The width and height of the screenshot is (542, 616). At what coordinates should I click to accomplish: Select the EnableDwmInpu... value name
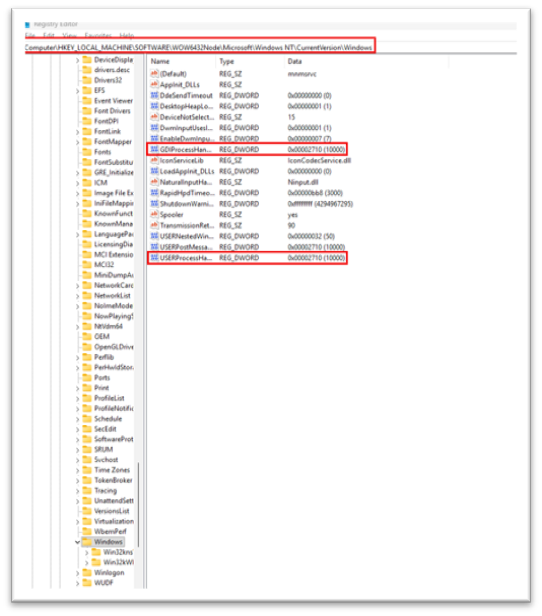point(187,139)
